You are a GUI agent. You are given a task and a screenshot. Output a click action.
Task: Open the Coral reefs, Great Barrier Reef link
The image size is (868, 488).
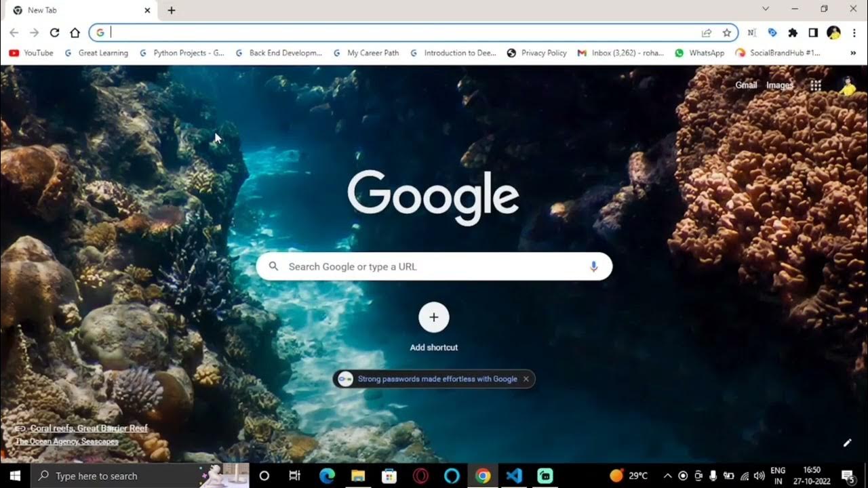(89, 428)
